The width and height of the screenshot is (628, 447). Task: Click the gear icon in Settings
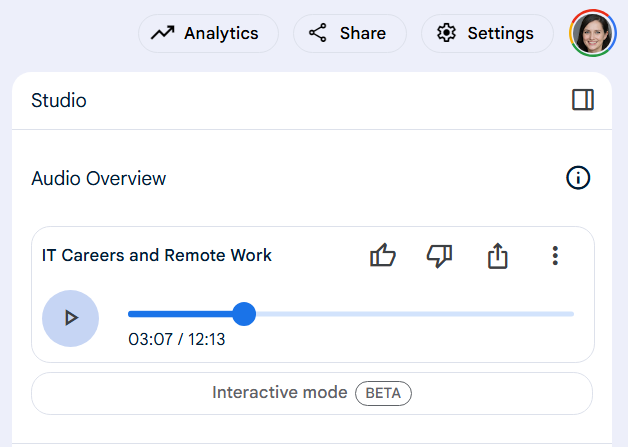446,33
